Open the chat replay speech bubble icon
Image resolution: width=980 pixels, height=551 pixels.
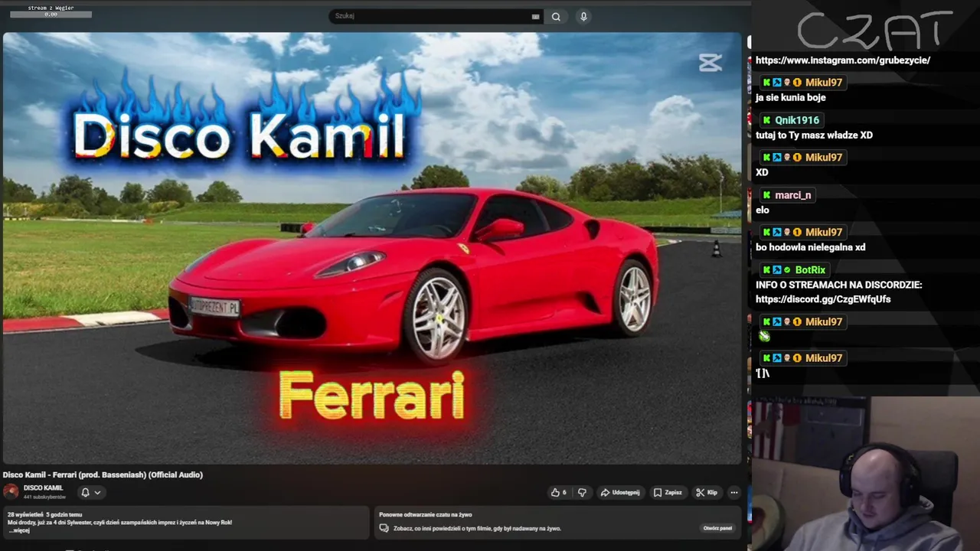click(x=384, y=528)
